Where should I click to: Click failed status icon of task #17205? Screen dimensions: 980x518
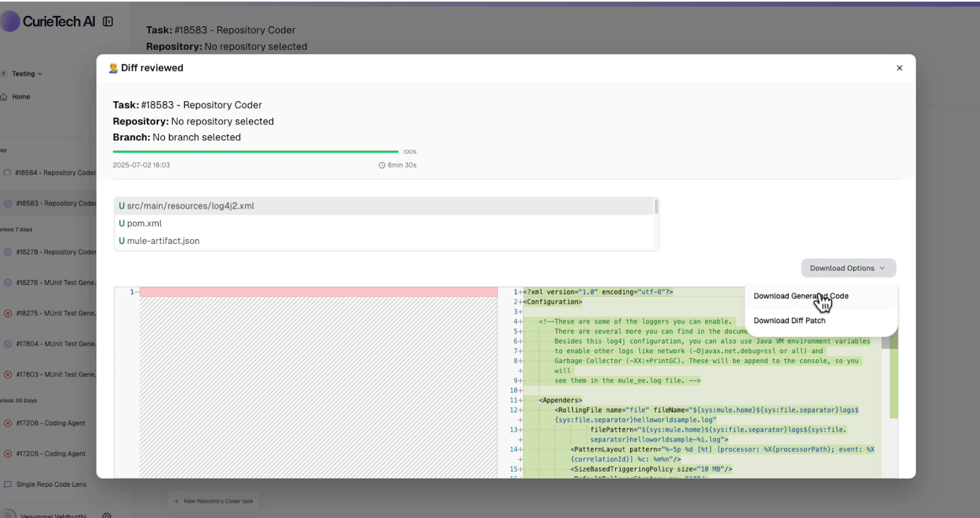pos(8,454)
